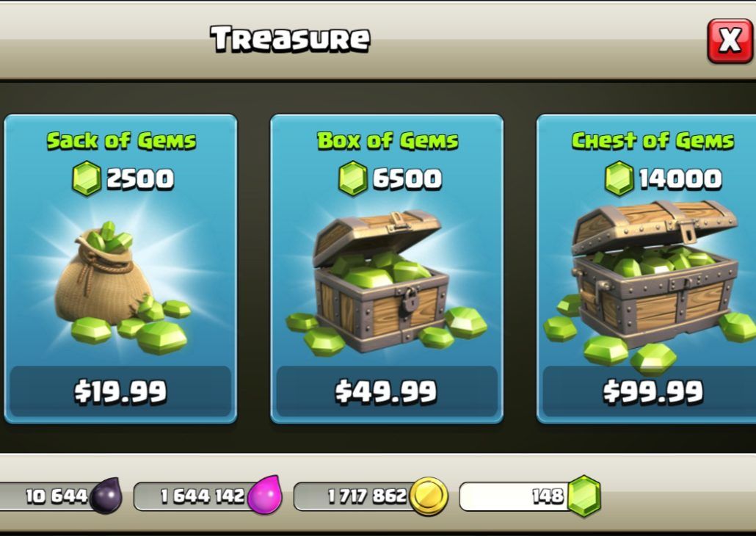
Task: Click the gem icon next to 6500
Action: [x=353, y=178]
